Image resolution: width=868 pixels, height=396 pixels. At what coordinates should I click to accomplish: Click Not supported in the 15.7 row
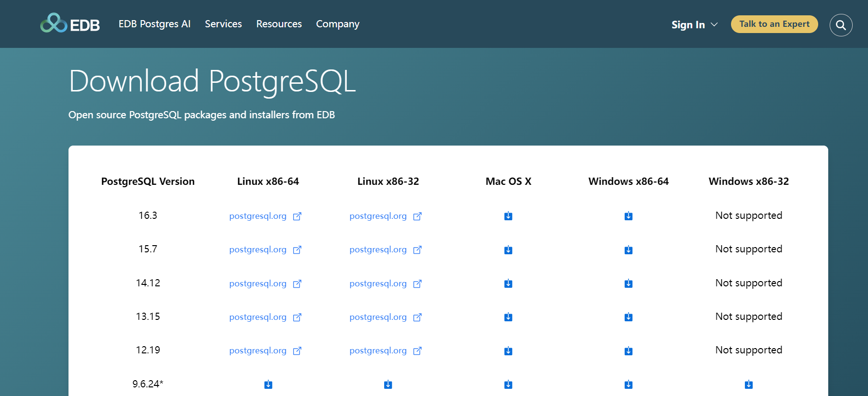[749, 249]
